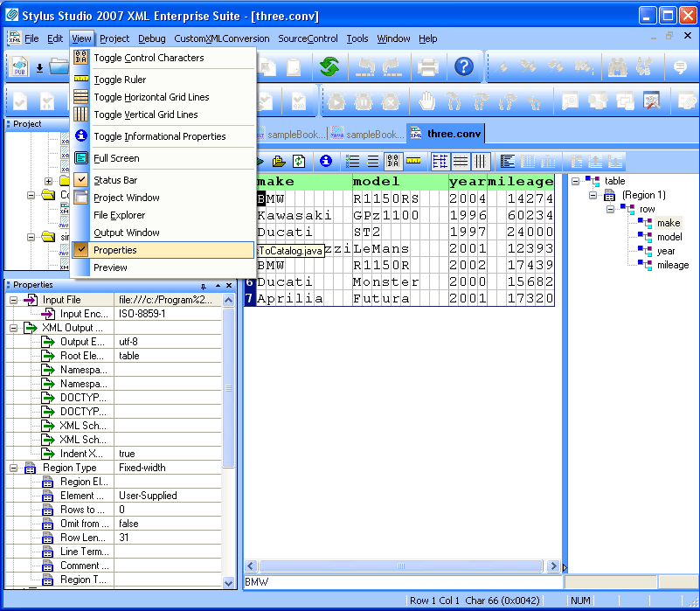Click the blue Help question mark icon
Viewport: 700px width, 611px height.
pos(464,66)
